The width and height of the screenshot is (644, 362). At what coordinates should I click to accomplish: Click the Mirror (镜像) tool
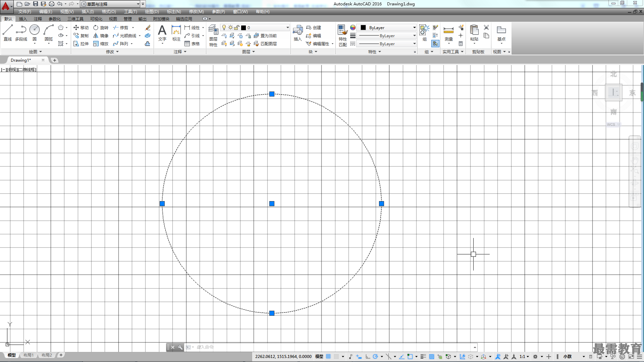point(101,36)
